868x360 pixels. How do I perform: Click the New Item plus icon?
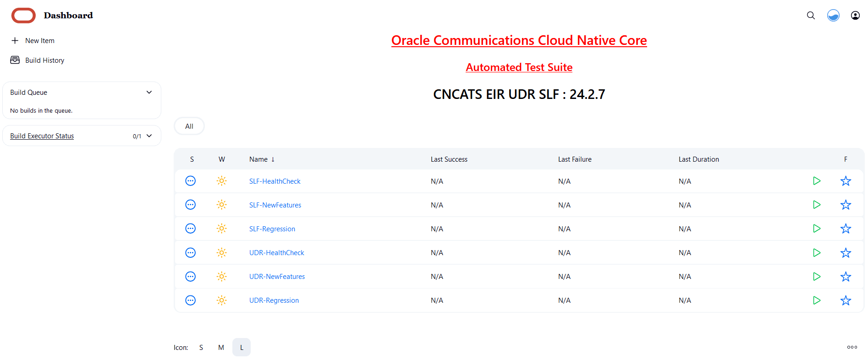click(x=15, y=41)
